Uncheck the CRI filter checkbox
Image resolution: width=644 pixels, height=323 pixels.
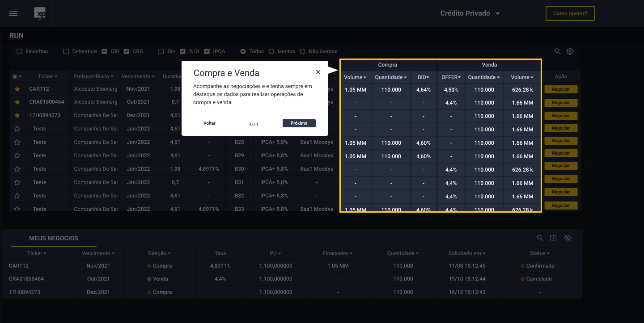pyautogui.click(x=105, y=51)
